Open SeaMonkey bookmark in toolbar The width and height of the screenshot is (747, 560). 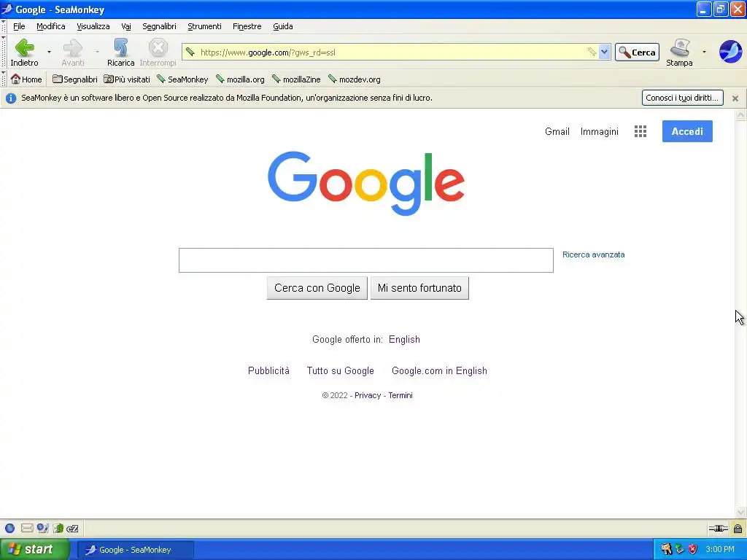pyautogui.click(x=182, y=79)
